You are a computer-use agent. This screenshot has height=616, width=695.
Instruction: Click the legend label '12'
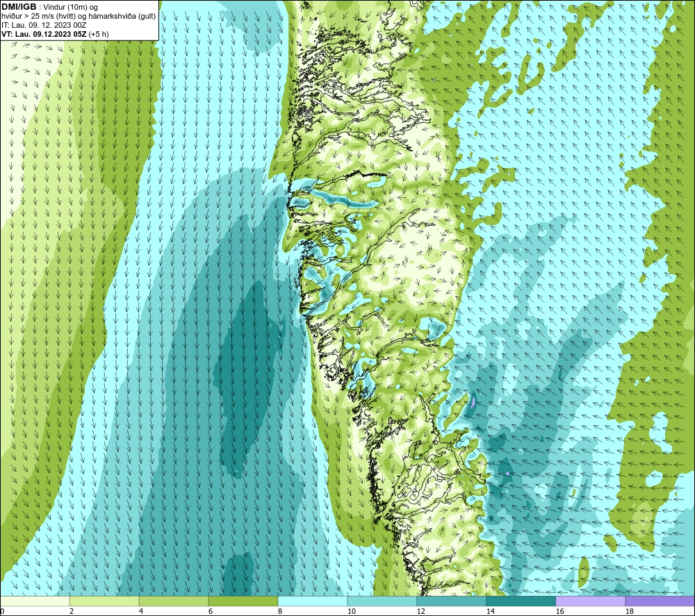(x=420, y=612)
